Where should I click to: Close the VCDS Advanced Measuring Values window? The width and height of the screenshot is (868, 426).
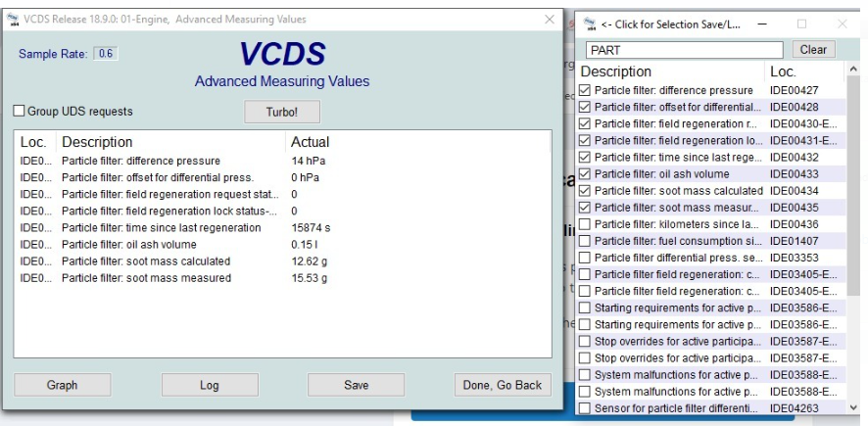click(550, 20)
